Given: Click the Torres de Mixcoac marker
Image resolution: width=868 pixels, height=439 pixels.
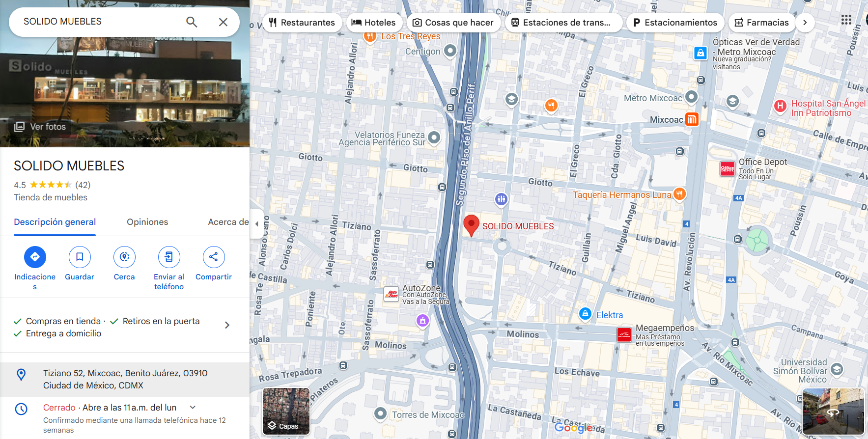Looking at the screenshot, I should [380, 413].
